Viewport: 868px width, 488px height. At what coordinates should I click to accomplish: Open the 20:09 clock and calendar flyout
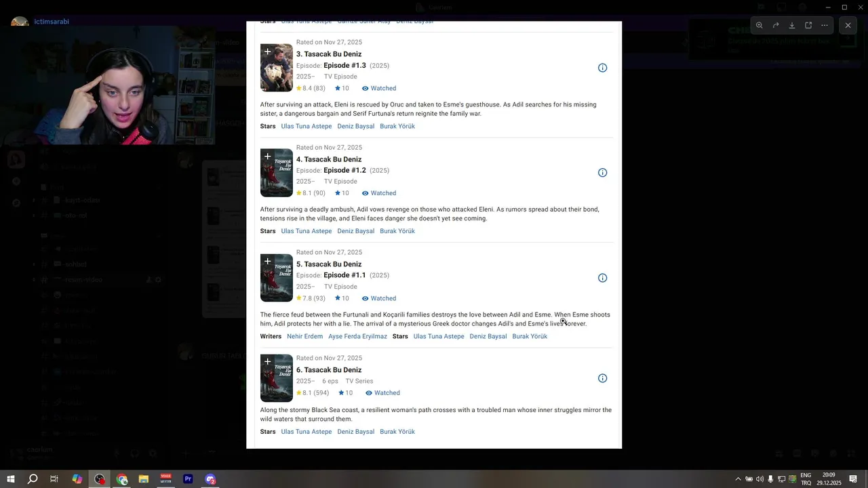click(x=829, y=479)
